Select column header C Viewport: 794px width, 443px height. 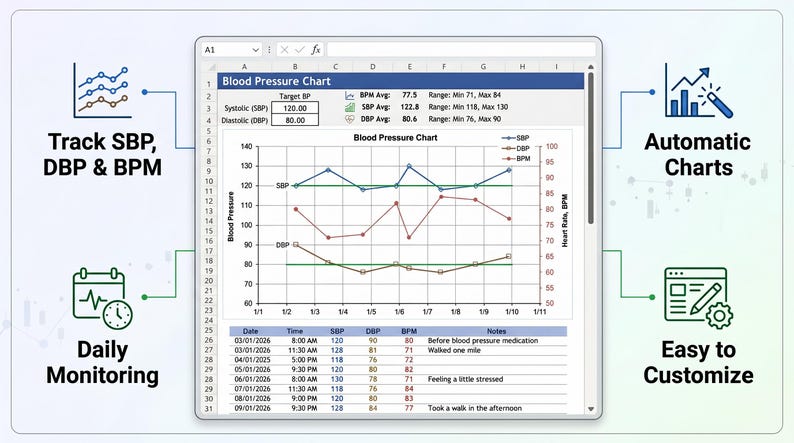(335, 67)
